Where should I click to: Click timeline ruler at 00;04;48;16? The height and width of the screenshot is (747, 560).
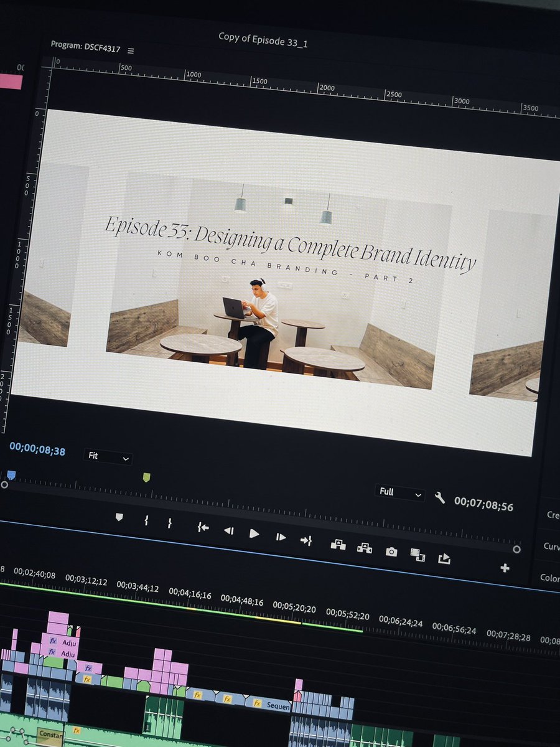pyautogui.click(x=242, y=602)
